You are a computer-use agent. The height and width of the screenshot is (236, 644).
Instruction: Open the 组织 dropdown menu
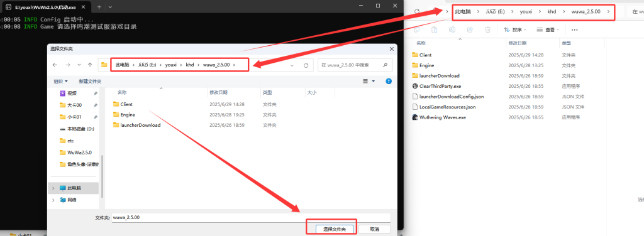(61, 82)
